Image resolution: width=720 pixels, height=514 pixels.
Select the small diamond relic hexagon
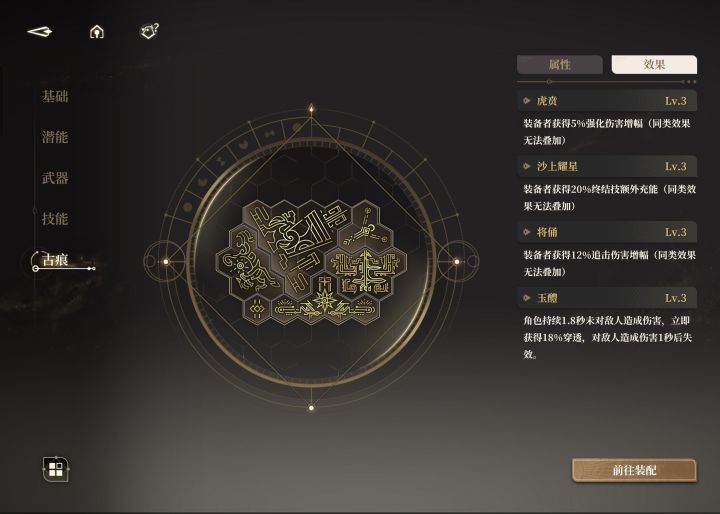tap(256, 310)
